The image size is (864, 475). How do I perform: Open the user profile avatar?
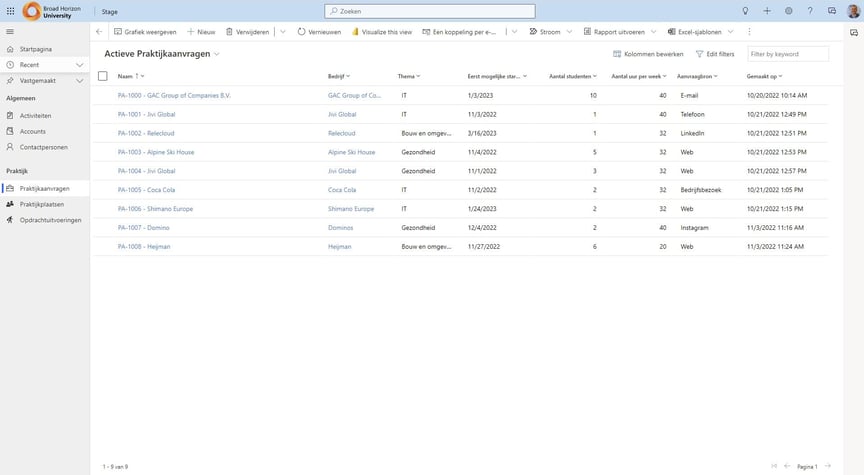tap(853, 11)
